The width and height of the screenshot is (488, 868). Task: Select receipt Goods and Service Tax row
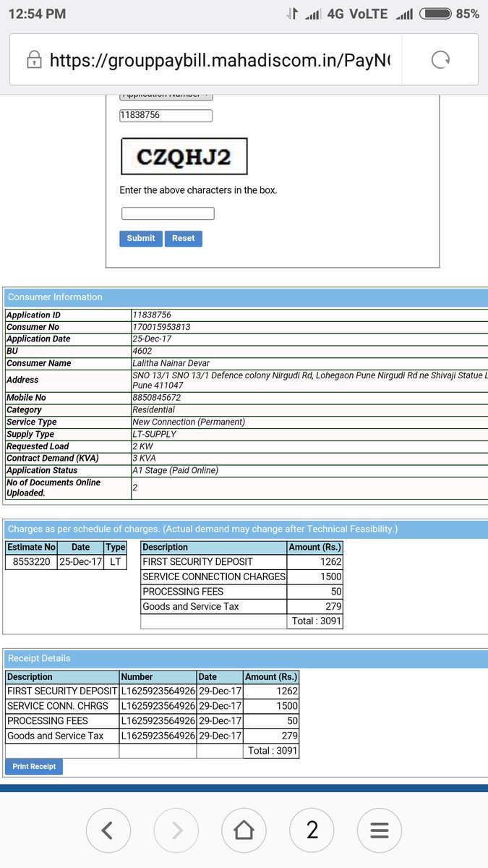[152, 736]
